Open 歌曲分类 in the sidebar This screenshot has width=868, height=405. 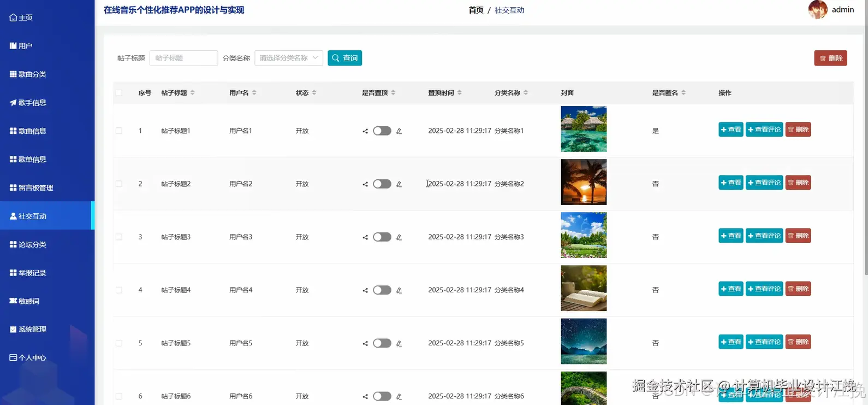(47, 74)
